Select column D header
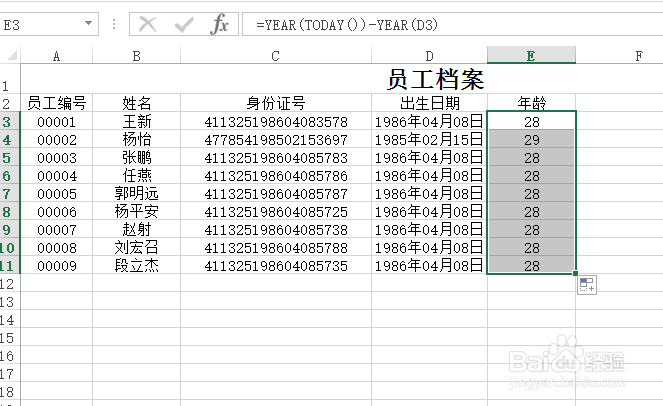The height and width of the screenshot is (406, 663). pyautogui.click(x=429, y=56)
